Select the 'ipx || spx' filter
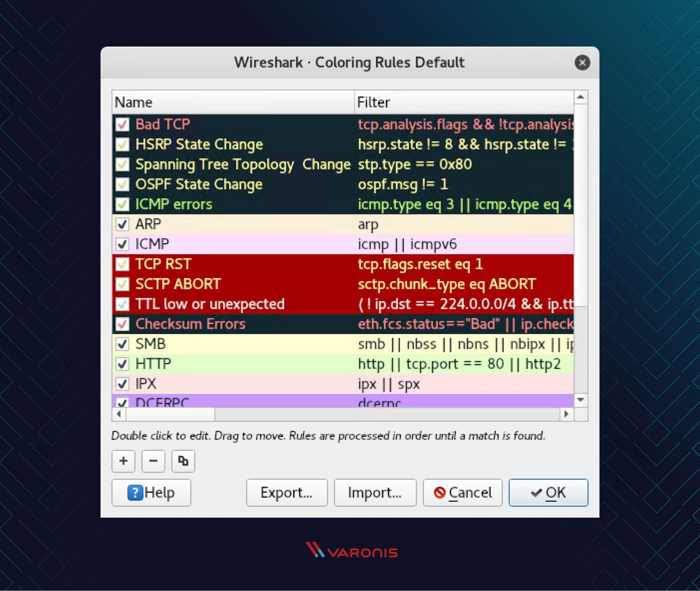The image size is (700, 591). [389, 384]
